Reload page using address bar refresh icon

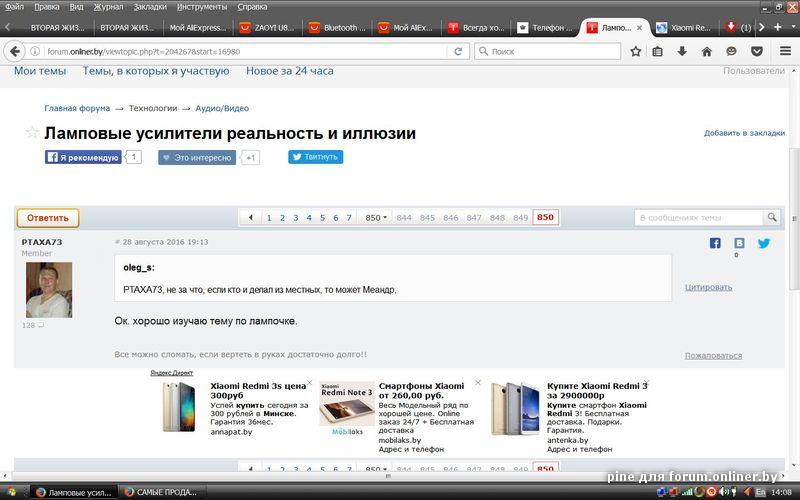tap(458, 51)
